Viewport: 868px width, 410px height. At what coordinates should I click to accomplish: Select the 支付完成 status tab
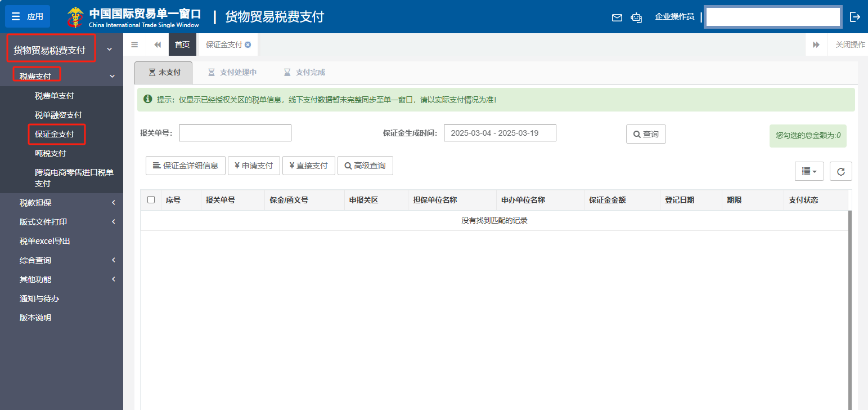[x=304, y=73]
